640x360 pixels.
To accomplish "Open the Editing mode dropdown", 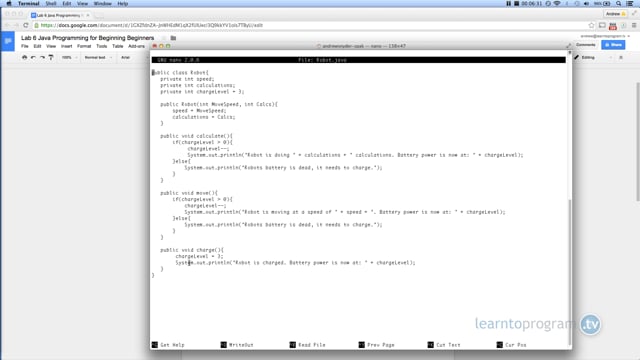I will pos(593,58).
